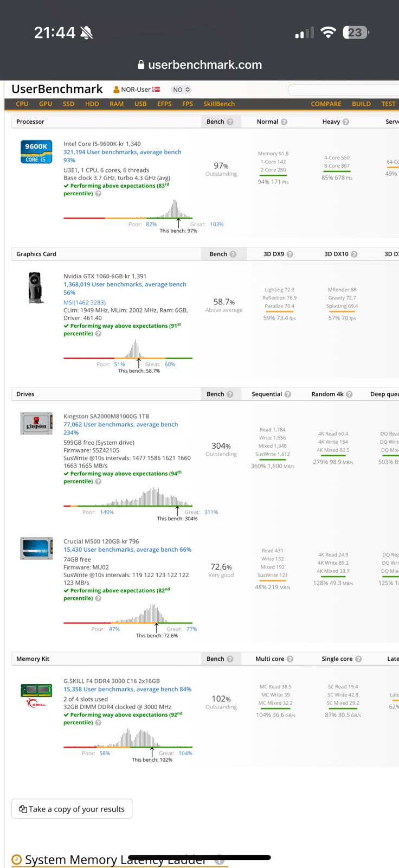Open SkillBench in navigation bar
The height and width of the screenshot is (868, 399).
[219, 104]
